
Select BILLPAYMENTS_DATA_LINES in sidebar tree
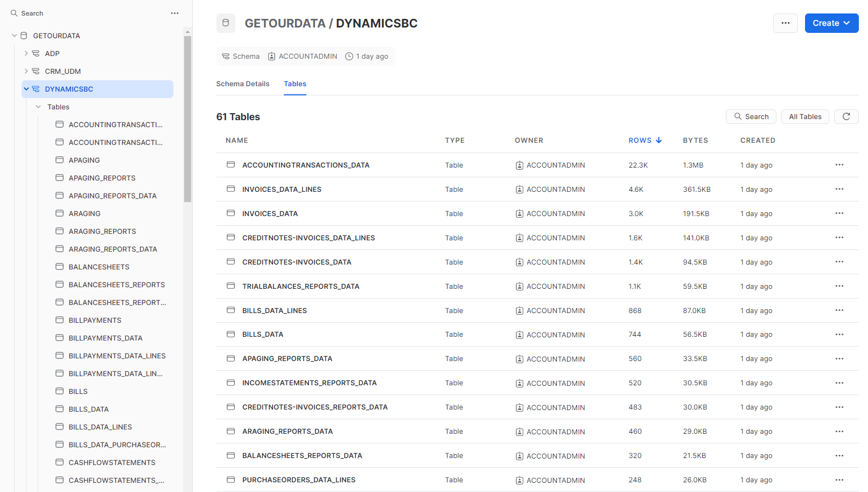pyautogui.click(x=117, y=356)
